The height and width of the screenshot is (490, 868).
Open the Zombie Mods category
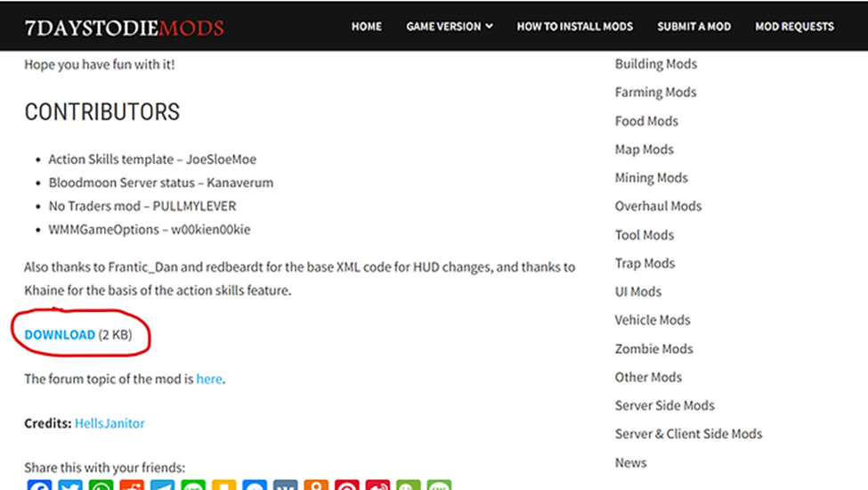pos(653,349)
